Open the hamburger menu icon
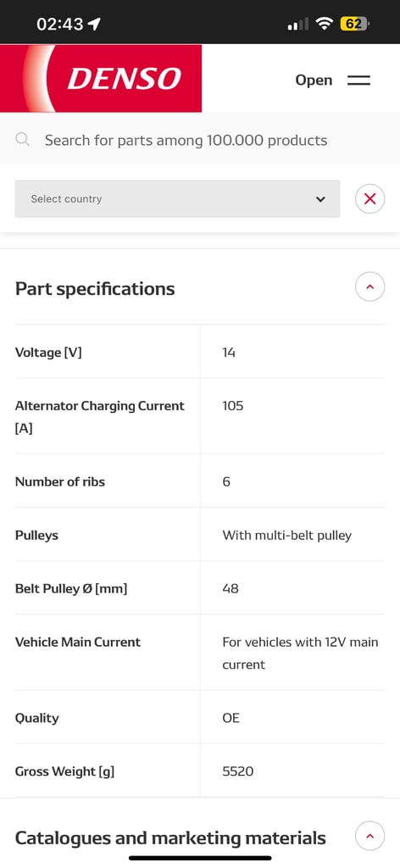The width and height of the screenshot is (400, 868). pyautogui.click(x=358, y=81)
